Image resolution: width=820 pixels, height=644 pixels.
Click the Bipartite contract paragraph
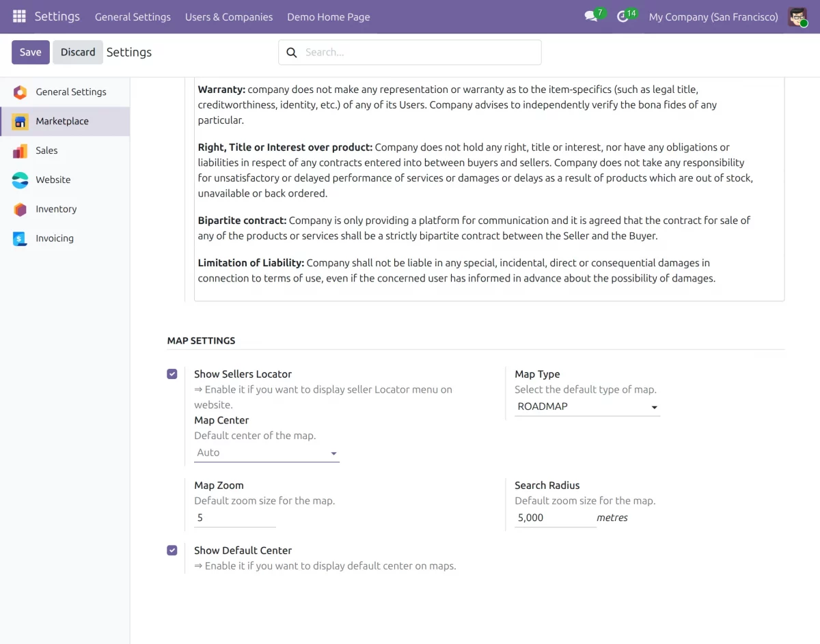pos(474,228)
